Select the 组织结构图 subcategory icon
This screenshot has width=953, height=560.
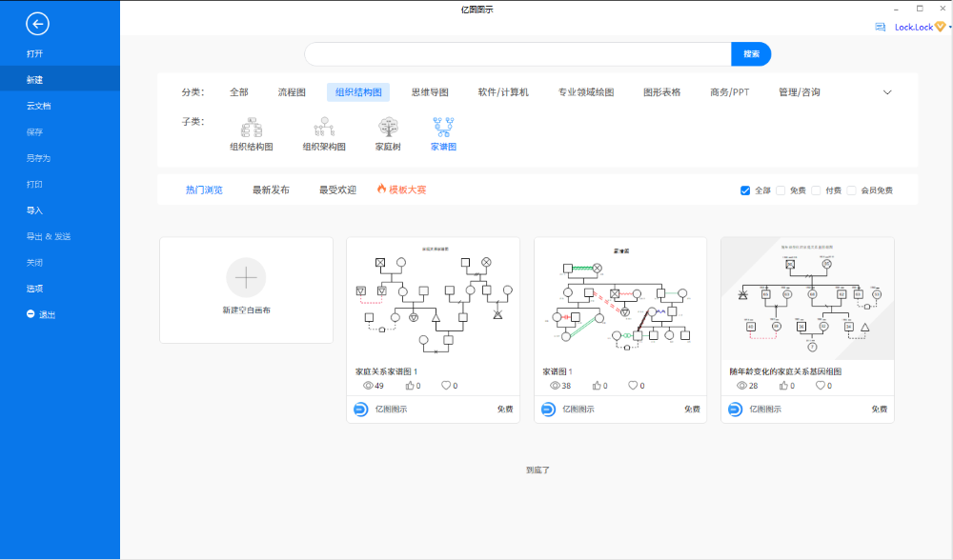click(252, 127)
